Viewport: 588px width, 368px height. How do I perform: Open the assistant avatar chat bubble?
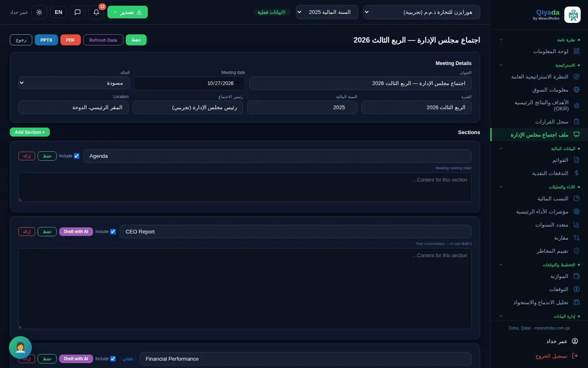(20, 348)
